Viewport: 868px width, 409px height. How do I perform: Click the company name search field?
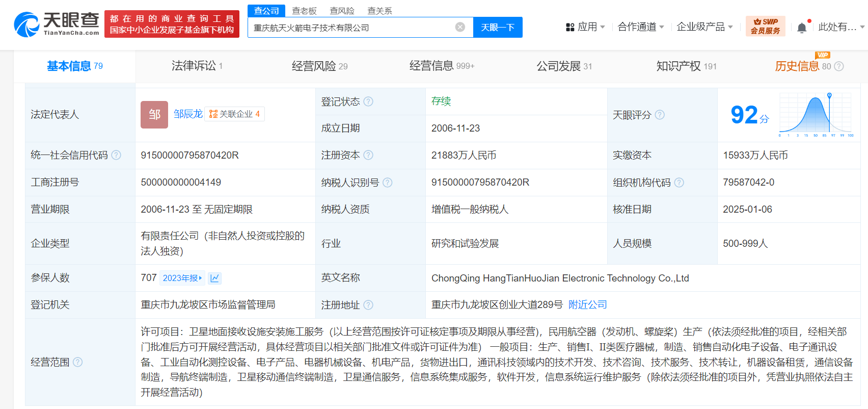[x=351, y=28]
